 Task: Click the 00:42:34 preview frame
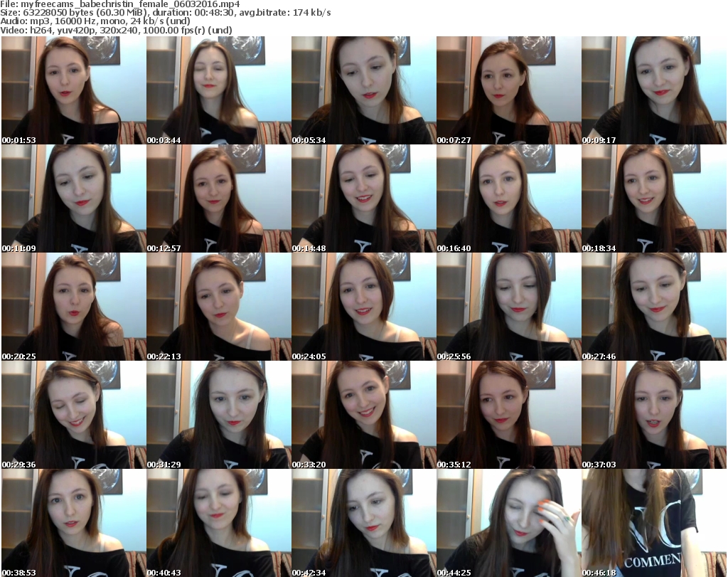click(x=363, y=523)
